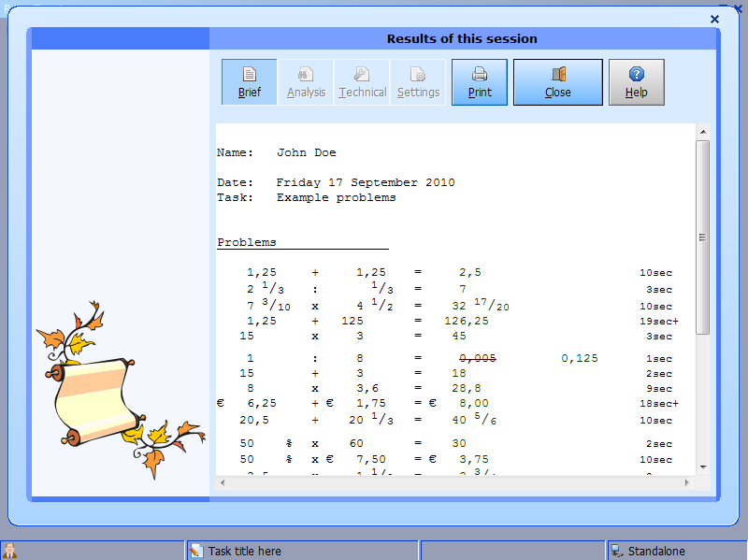
Task: Click the horizontal scrollbar left arrow
Action: pos(223,482)
